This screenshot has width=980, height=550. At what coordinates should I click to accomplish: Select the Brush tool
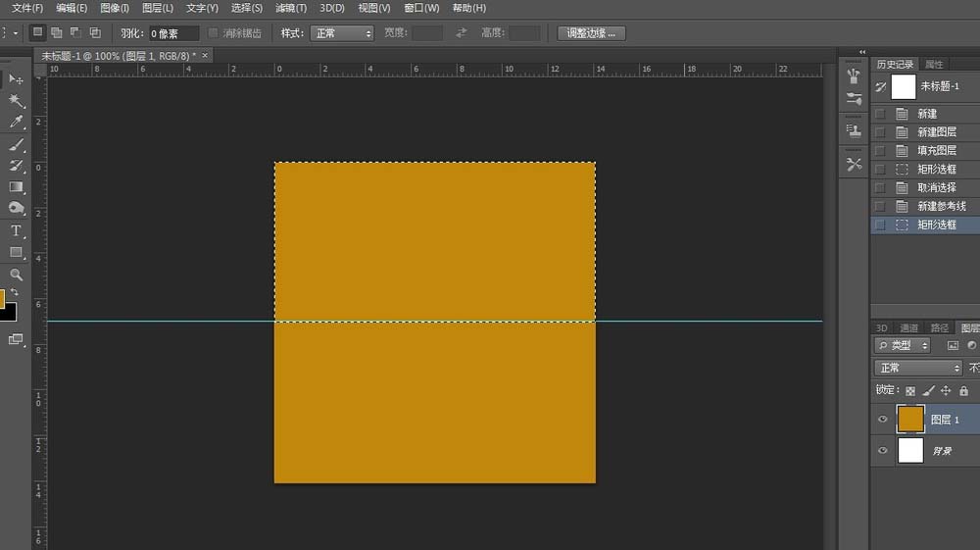(16, 144)
